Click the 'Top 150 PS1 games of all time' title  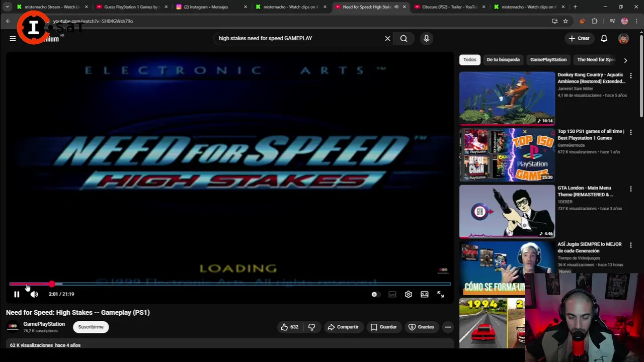pos(591,135)
